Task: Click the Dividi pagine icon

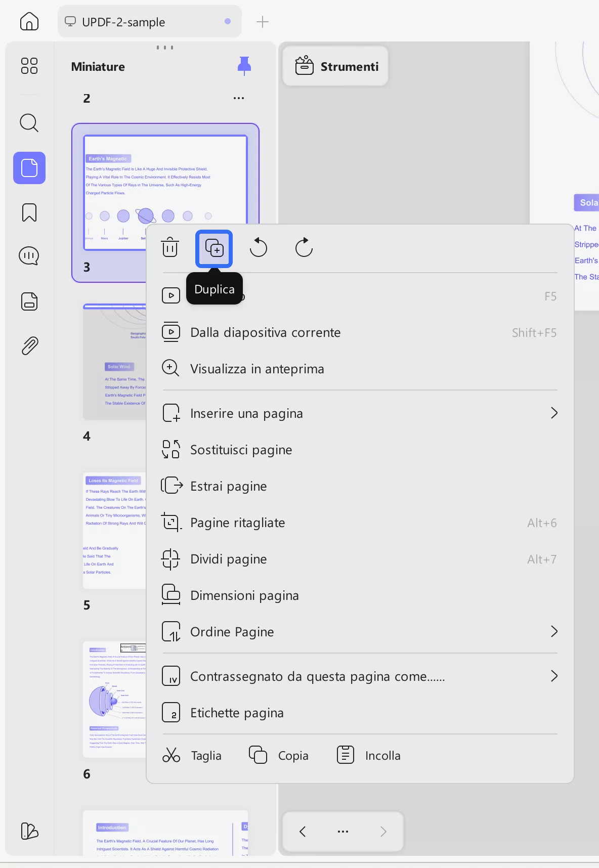Action: pyautogui.click(x=171, y=559)
